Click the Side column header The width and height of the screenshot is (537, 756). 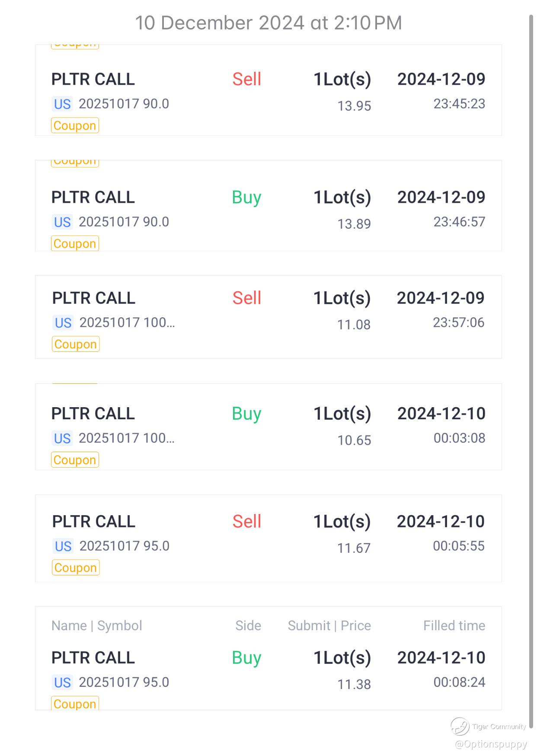[248, 625]
